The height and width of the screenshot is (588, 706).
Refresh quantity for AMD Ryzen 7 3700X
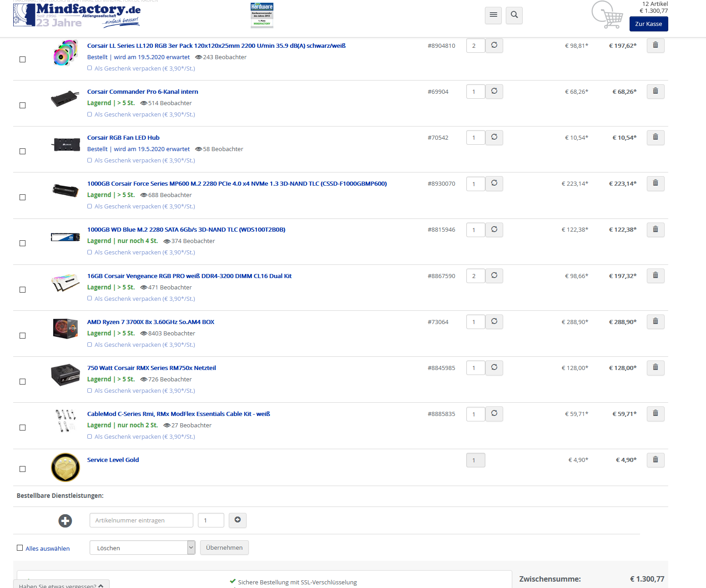494,322
